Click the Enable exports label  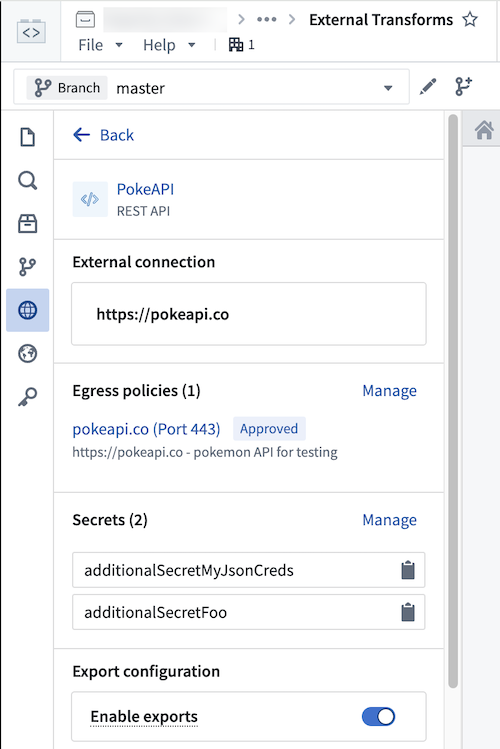(144, 717)
